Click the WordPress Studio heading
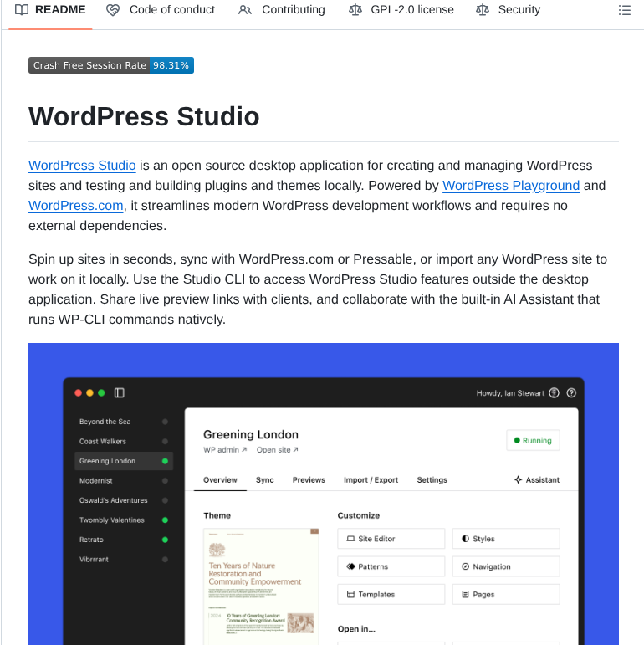This screenshot has width=644, height=645. pos(144,116)
